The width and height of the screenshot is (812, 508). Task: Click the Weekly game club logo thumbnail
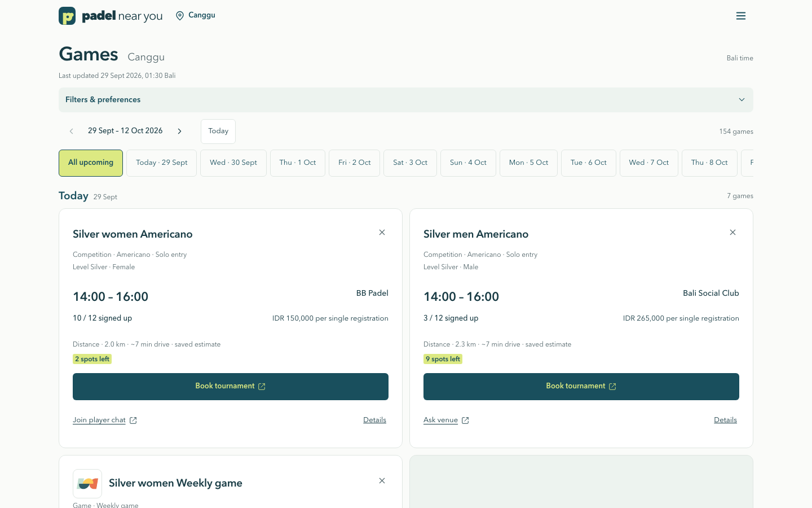point(87,484)
